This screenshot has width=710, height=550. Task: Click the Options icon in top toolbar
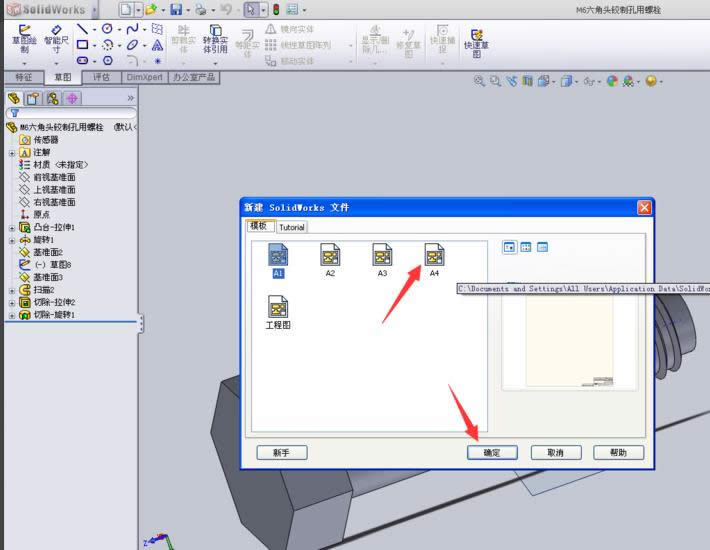coord(293,10)
